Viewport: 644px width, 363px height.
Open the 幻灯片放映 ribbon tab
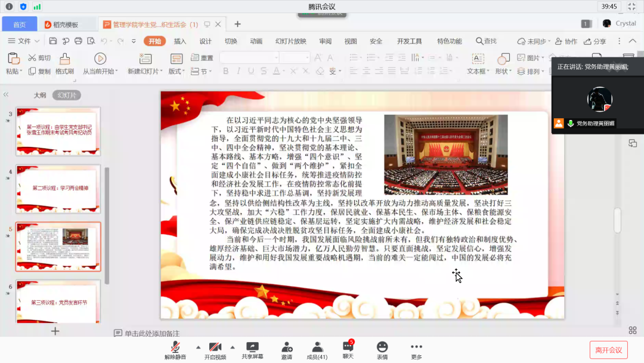point(290,41)
